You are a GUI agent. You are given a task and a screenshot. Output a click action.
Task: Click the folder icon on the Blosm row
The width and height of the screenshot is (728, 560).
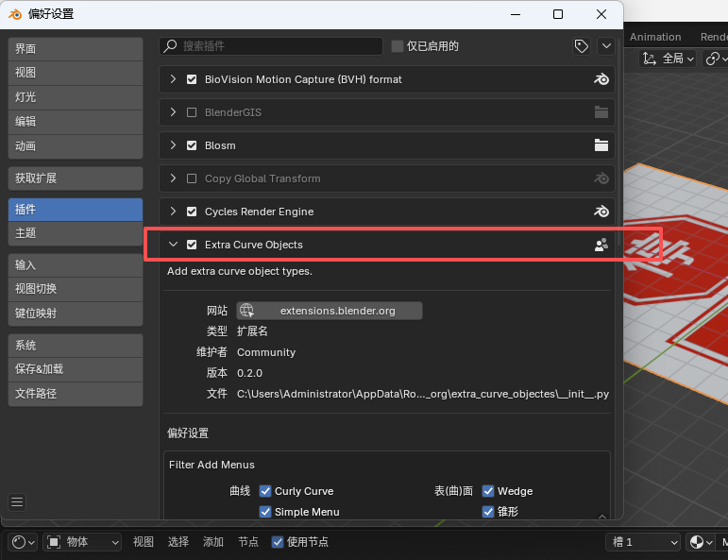[x=601, y=145]
